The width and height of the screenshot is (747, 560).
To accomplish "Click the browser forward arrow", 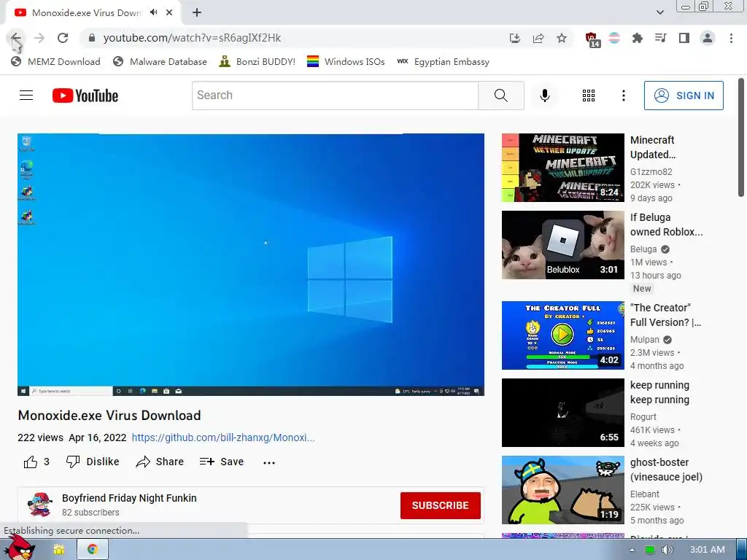I will point(39,38).
